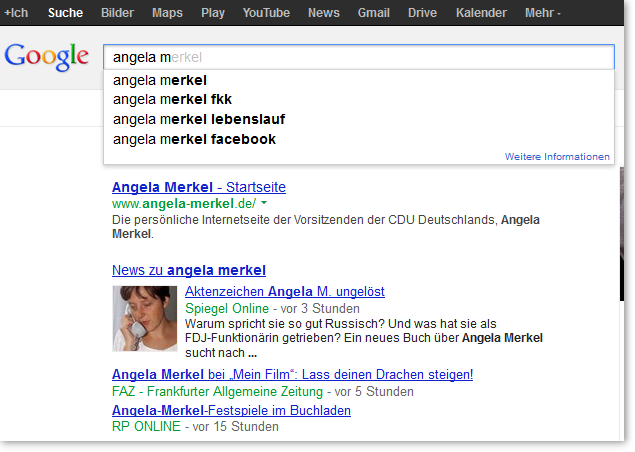Open 'Angela Merkel - Startseite' result
635x452 pixels.
click(199, 187)
